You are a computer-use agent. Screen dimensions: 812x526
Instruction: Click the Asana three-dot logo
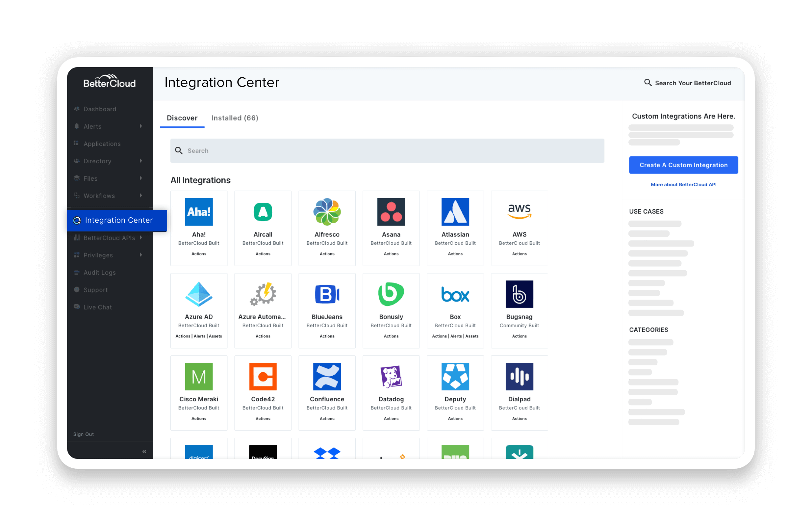391,212
